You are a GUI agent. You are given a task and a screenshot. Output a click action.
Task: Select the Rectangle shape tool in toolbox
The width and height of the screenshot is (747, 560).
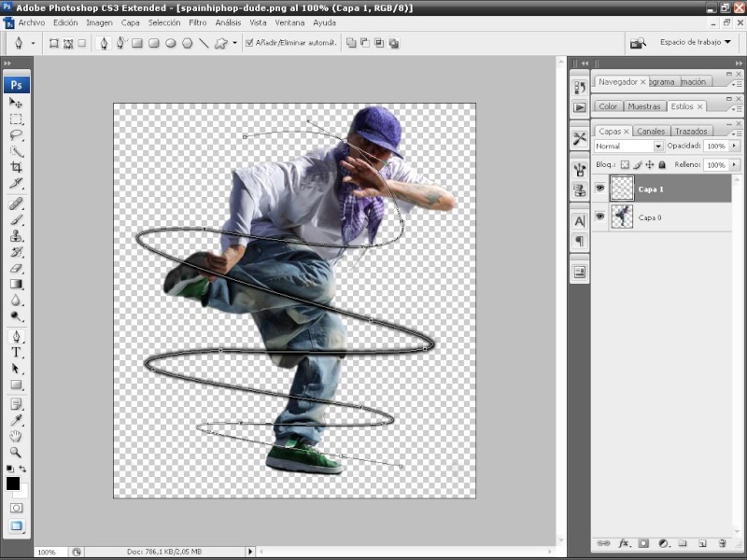(16, 385)
